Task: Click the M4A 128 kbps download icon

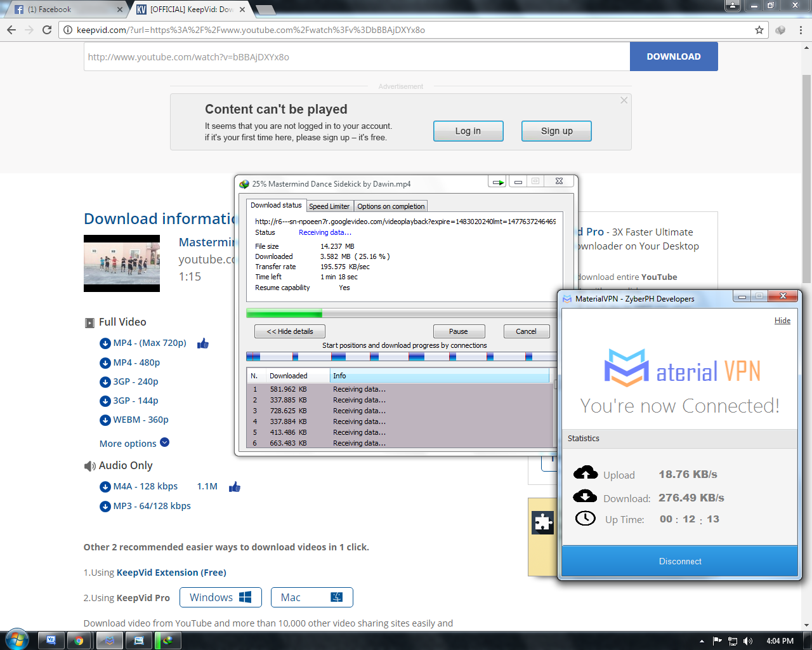Action: [105, 487]
